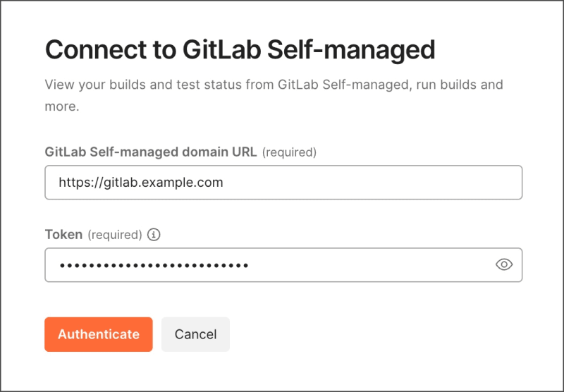This screenshot has height=392, width=564.
Task: Show token help via the circled i icon
Action: pos(154,234)
